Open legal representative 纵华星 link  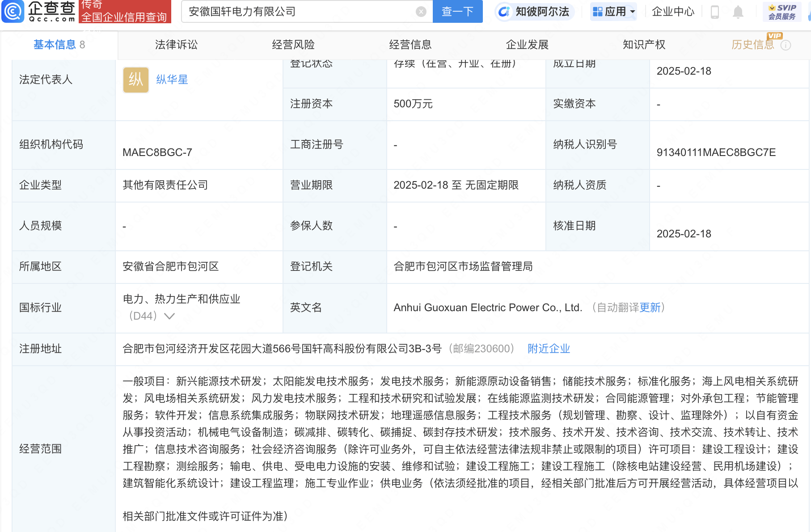172,80
